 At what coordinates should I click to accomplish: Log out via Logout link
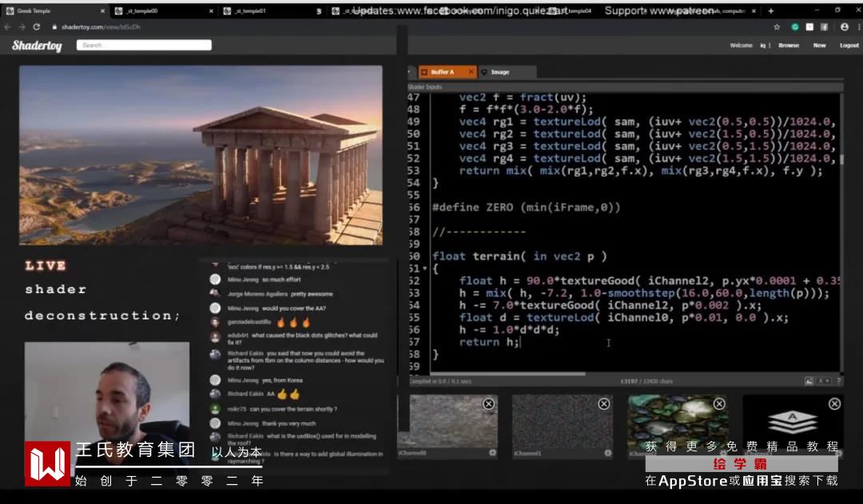coord(849,46)
